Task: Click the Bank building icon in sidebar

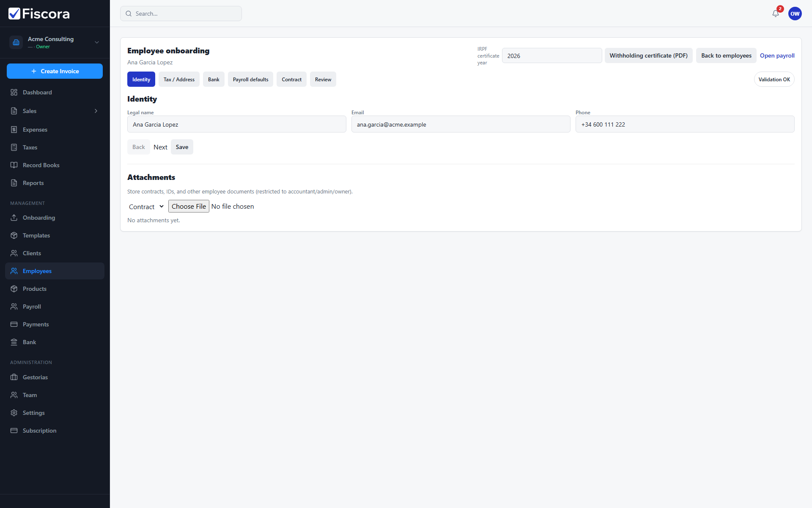Action: pyautogui.click(x=14, y=342)
